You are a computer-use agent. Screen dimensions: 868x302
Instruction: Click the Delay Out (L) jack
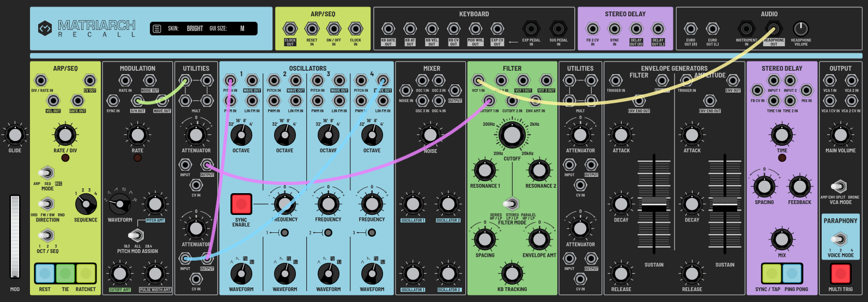pyautogui.click(x=658, y=28)
